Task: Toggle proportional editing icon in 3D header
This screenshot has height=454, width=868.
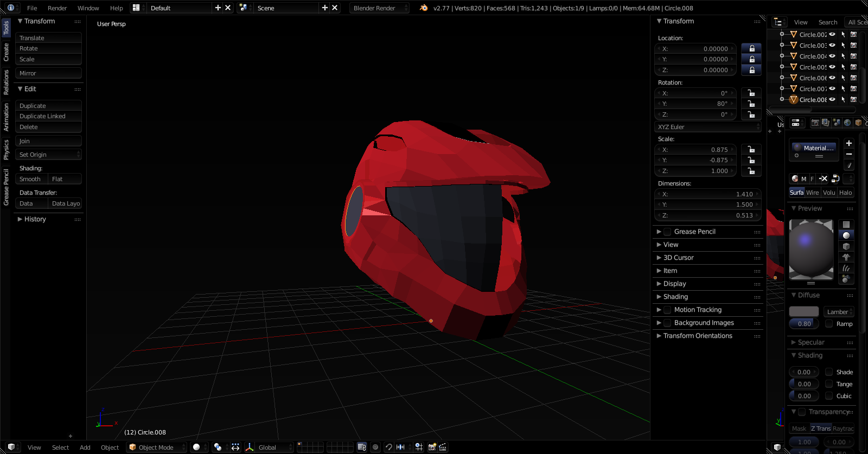Action: (375, 447)
